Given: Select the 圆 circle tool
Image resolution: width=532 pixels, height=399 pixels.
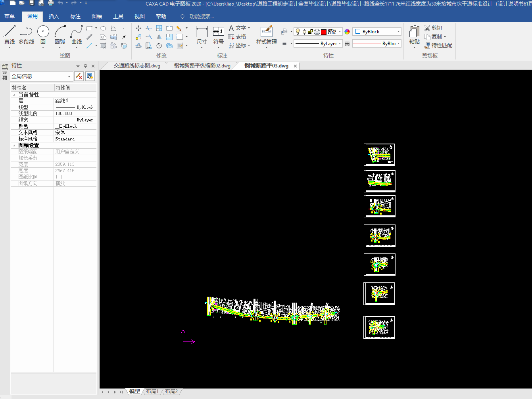Looking at the screenshot, I should (43, 35).
